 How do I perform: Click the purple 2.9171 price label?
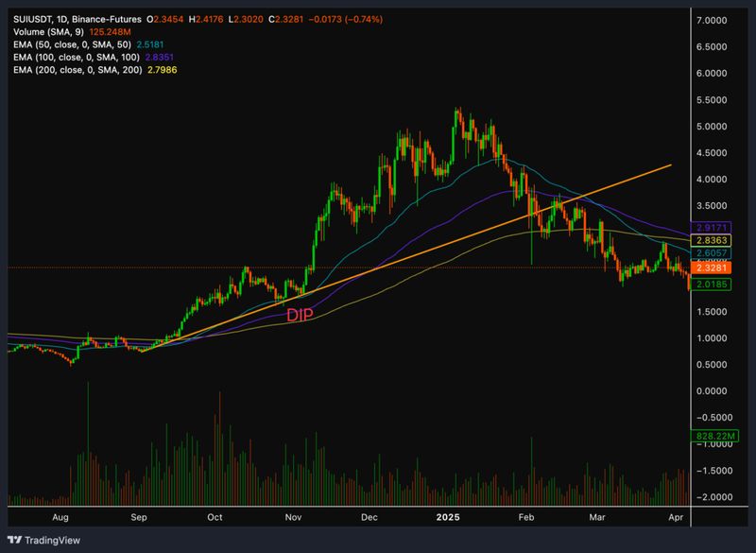click(x=710, y=229)
